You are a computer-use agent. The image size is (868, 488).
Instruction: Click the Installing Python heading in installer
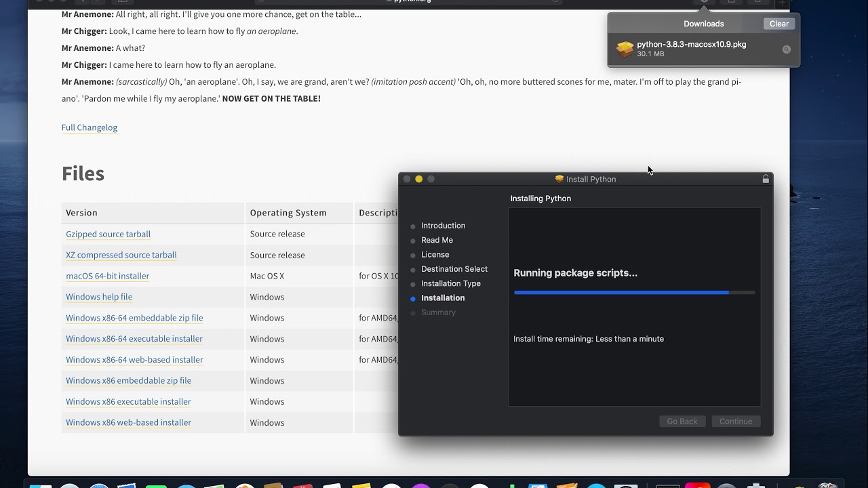point(540,199)
